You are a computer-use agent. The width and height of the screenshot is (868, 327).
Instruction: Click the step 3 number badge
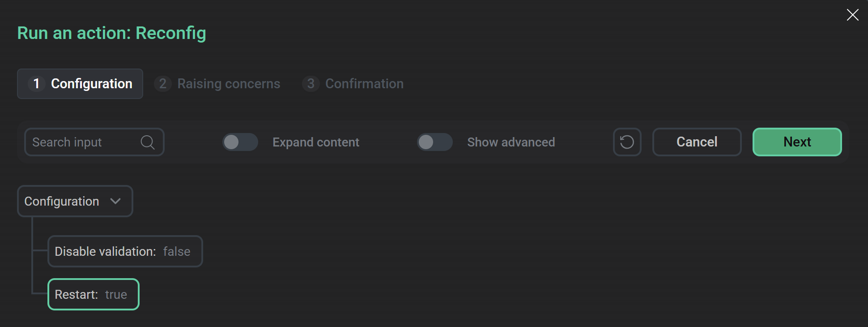(x=311, y=84)
